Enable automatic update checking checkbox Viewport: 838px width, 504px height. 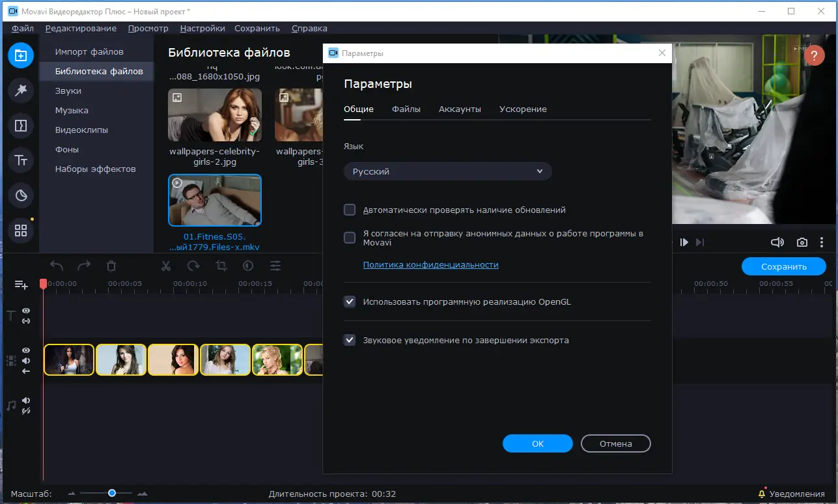[x=350, y=210]
